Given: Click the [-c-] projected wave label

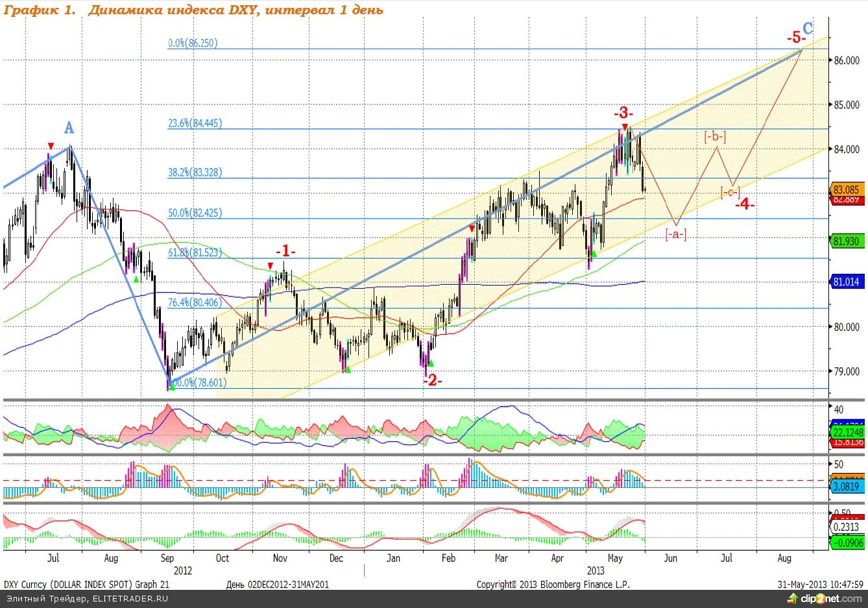Looking at the screenshot, I should click(730, 192).
